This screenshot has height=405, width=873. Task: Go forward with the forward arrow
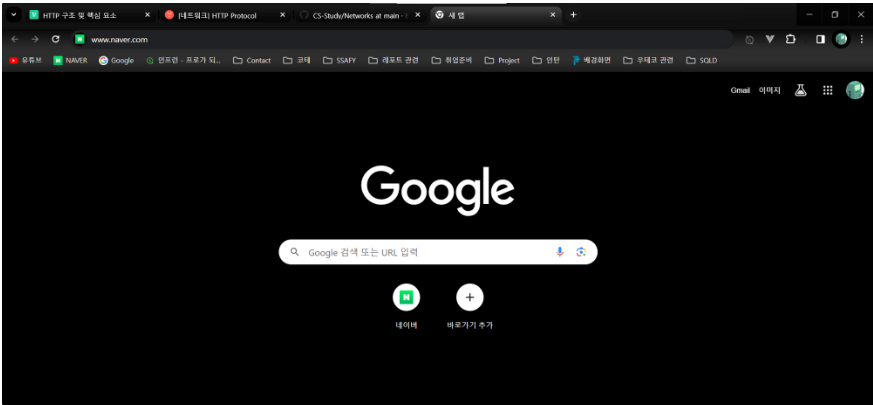click(x=35, y=40)
